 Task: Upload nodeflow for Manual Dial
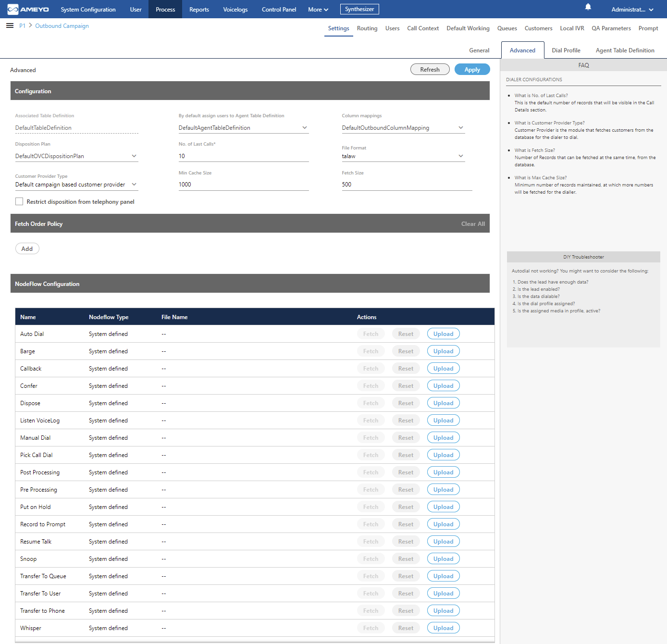tap(443, 438)
